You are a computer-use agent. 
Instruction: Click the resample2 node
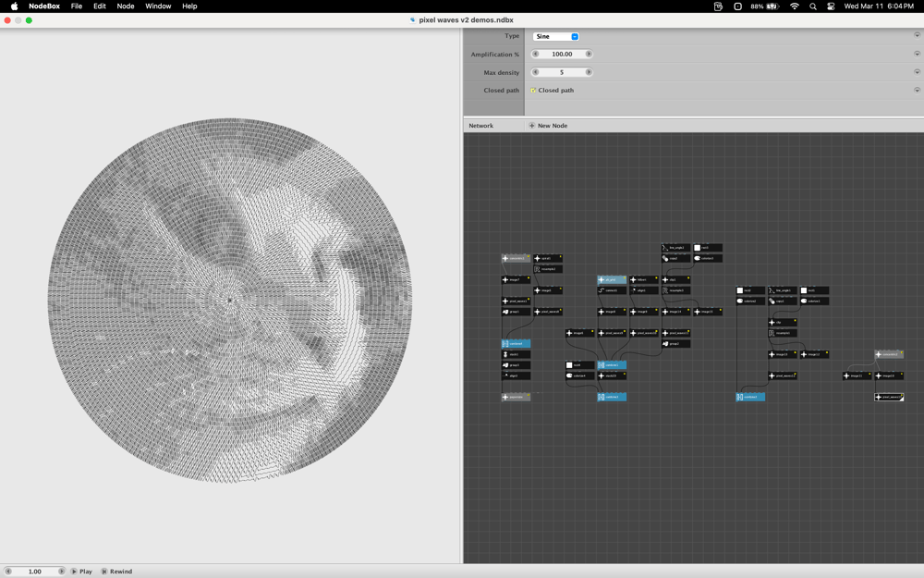(547, 269)
